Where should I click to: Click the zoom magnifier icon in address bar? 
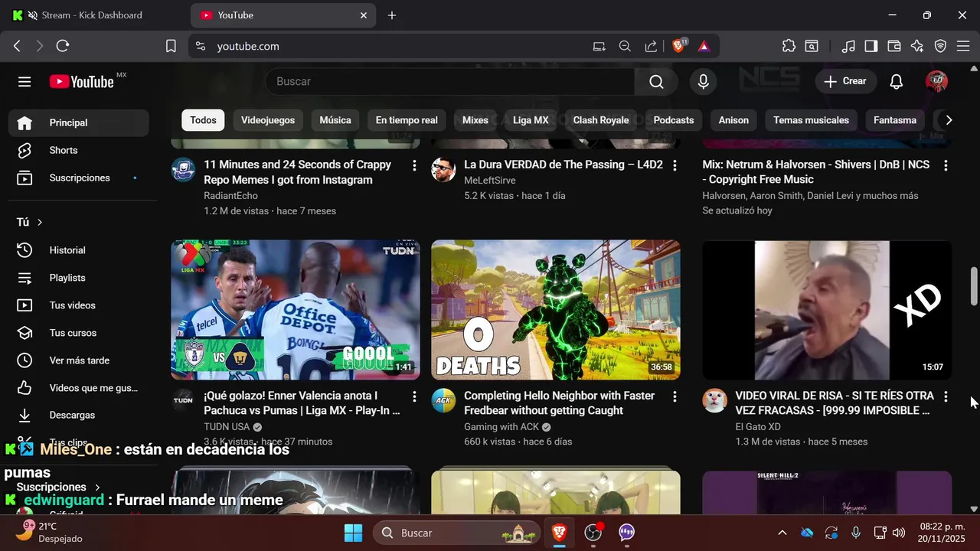[625, 46]
